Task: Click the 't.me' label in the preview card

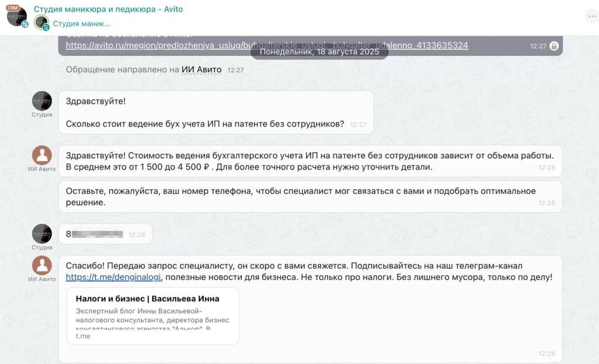Action: tap(83, 336)
